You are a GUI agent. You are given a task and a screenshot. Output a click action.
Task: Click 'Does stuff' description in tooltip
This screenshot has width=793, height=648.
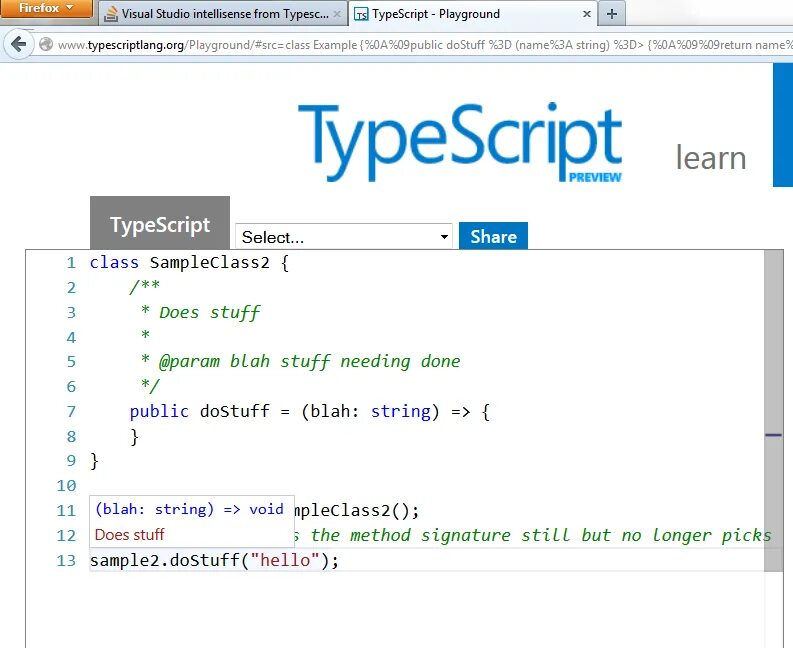(x=129, y=535)
